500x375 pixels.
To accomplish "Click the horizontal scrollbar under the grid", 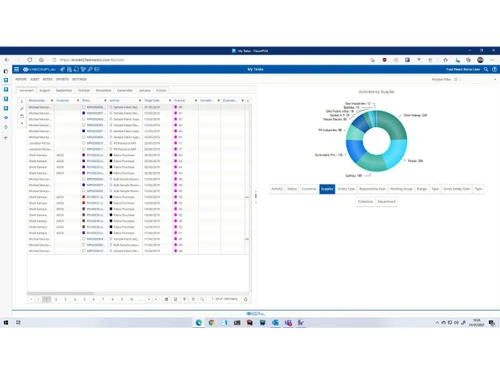I will (x=60, y=293).
